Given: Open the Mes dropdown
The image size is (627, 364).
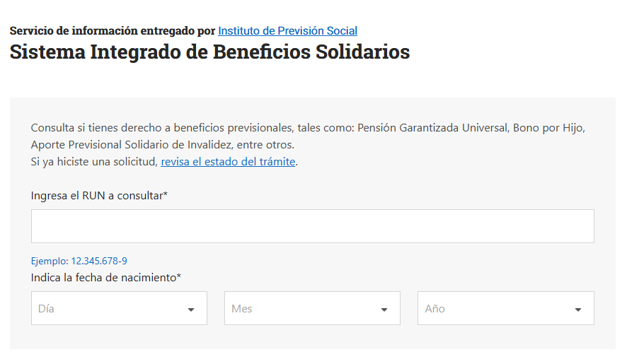Looking at the screenshot, I should pos(312,308).
